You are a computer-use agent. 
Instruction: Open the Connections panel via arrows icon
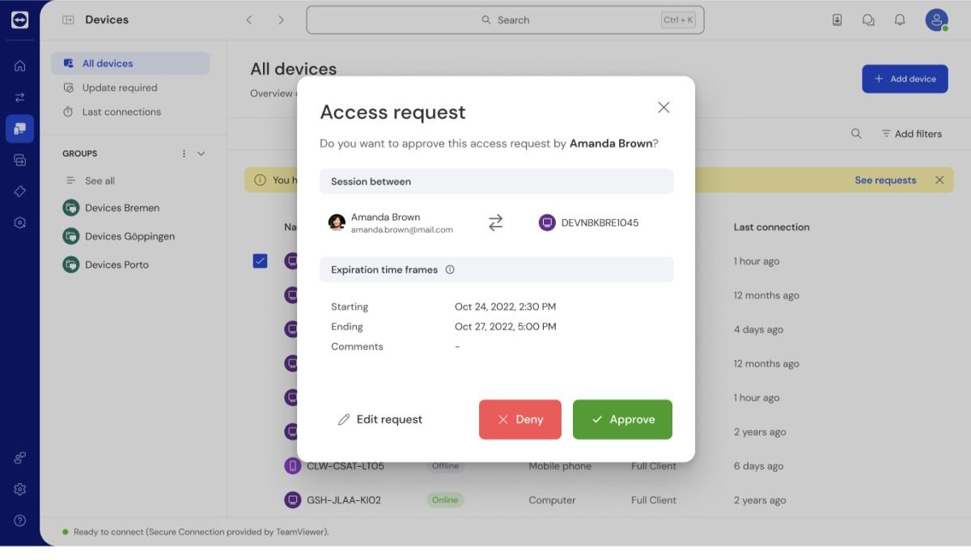[19, 96]
